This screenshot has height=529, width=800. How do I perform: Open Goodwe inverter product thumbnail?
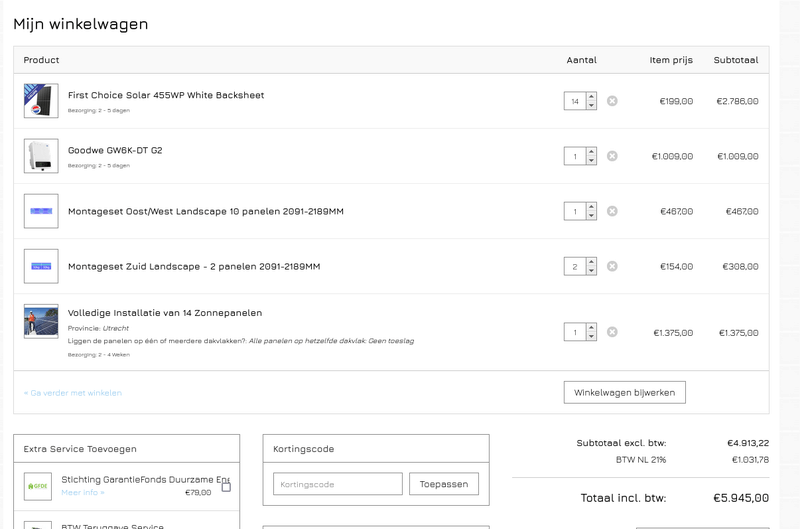(41, 156)
